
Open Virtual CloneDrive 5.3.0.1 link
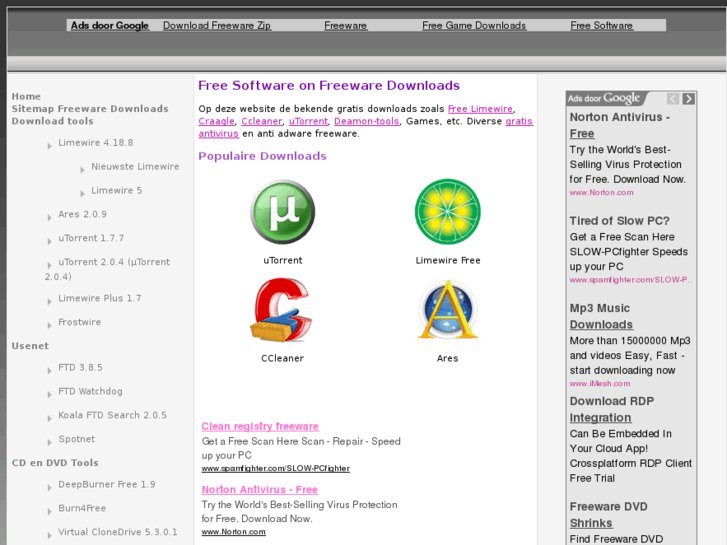click(118, 532)
